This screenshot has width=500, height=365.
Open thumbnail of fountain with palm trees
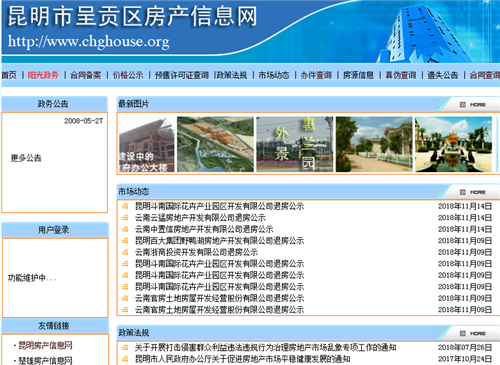453,144
